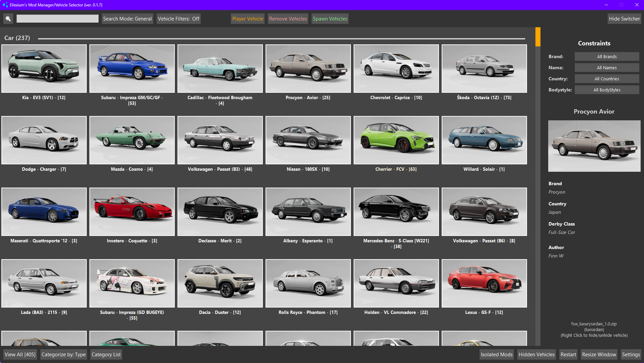This screenshot has width=644, height=363.
Task: Select the Nissan 180SX thumbnail
Action: click(x=308, y=140)
